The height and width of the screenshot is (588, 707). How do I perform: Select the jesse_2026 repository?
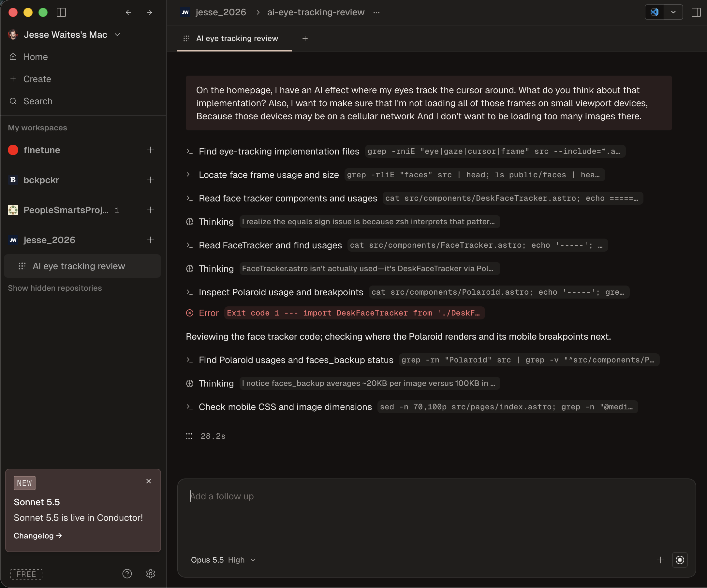49,240
